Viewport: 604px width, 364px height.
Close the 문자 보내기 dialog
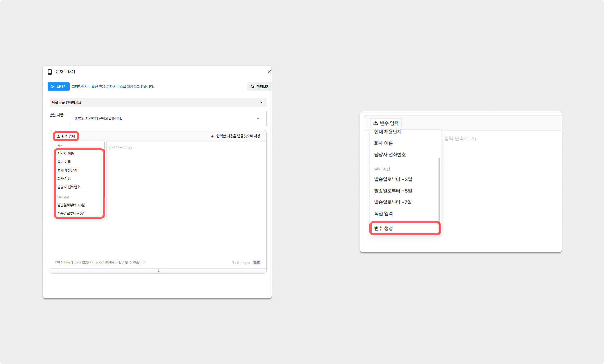269,72
